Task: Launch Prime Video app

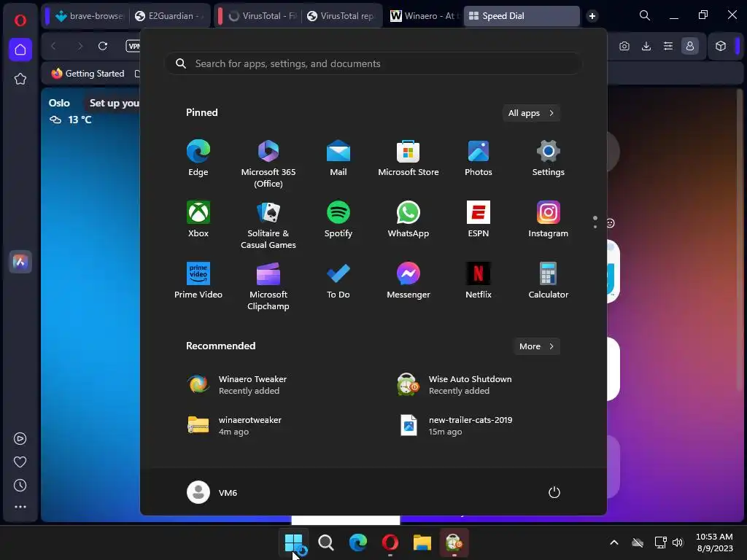Action: [x=198, y=281]
